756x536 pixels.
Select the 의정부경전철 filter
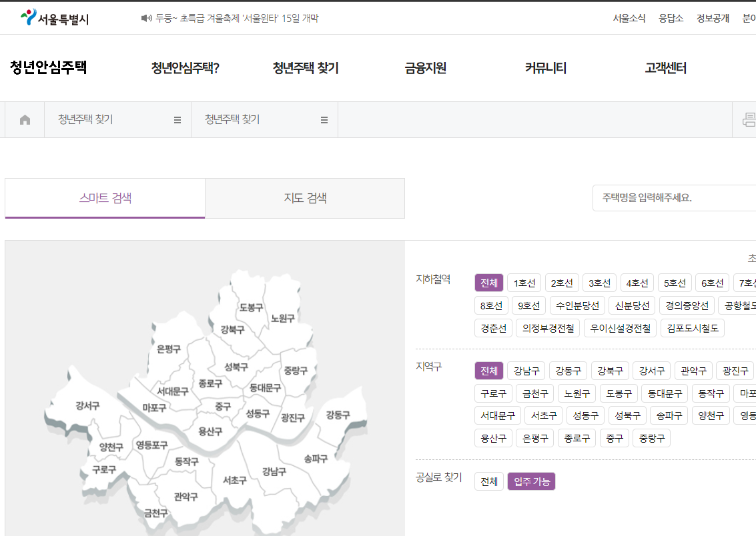pos(548,328)
